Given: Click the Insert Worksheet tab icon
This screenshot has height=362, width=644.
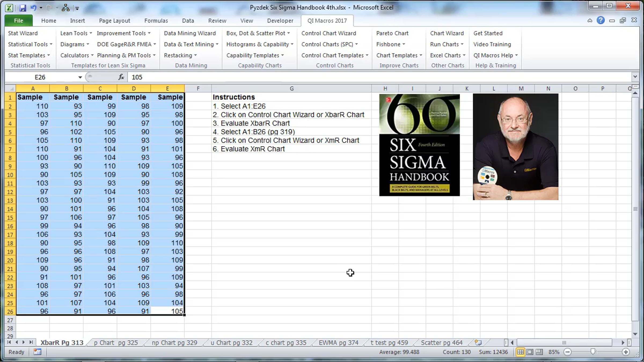Looking at the screenshot, I should click(478, 342).
